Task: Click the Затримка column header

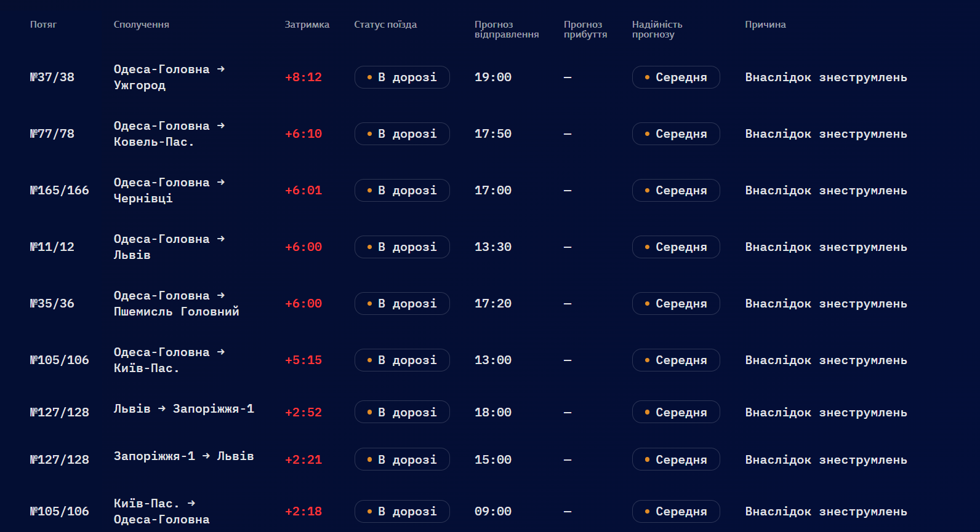Action: click(x=307, y=25)
